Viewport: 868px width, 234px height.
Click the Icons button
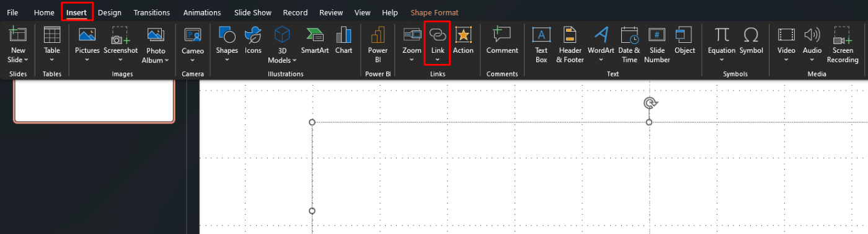click(253, 40)
